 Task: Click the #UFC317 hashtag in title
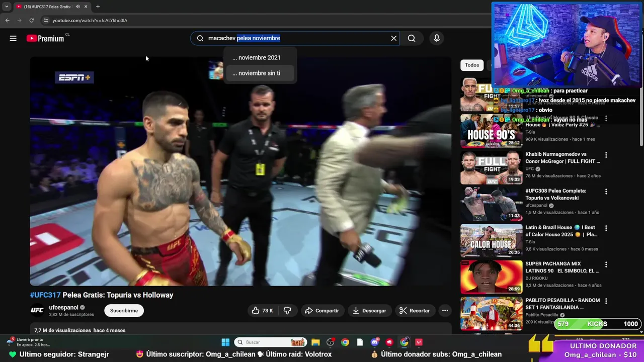click(x=45, y=295)
